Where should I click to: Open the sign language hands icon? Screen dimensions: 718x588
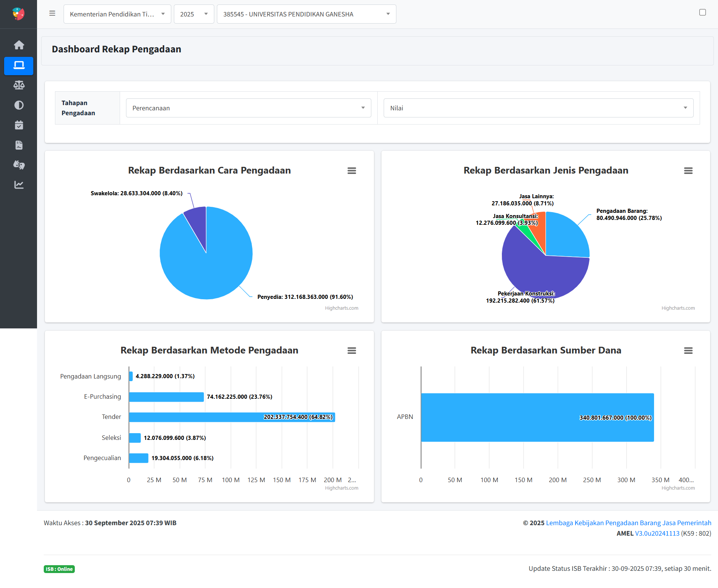coord(19,165)
